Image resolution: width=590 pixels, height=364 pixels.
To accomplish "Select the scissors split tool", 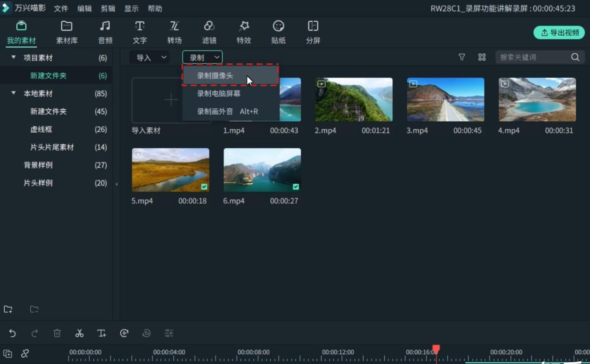I will coord(79,333).
